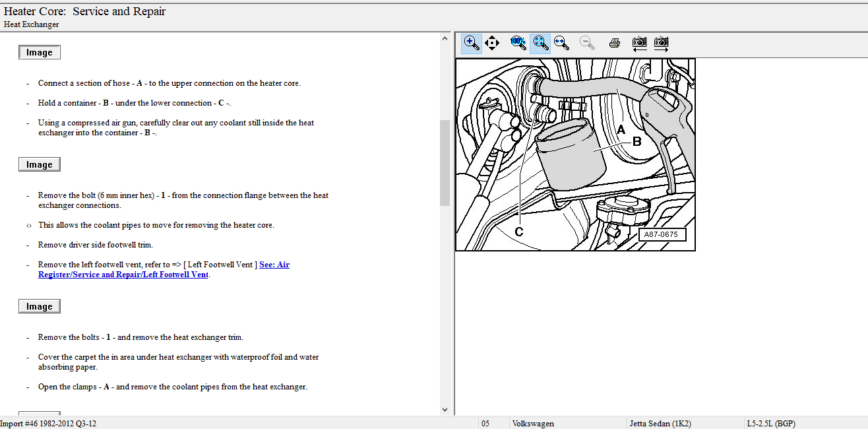Activate the pan/move image tool
The width and height of the screenshot is (868, 429).
tap(492, 44)
